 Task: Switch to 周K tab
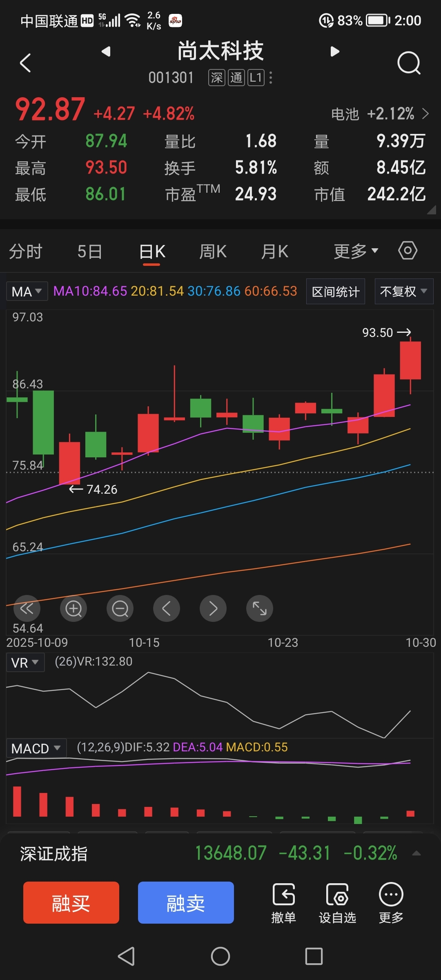[x=213, y=251]
